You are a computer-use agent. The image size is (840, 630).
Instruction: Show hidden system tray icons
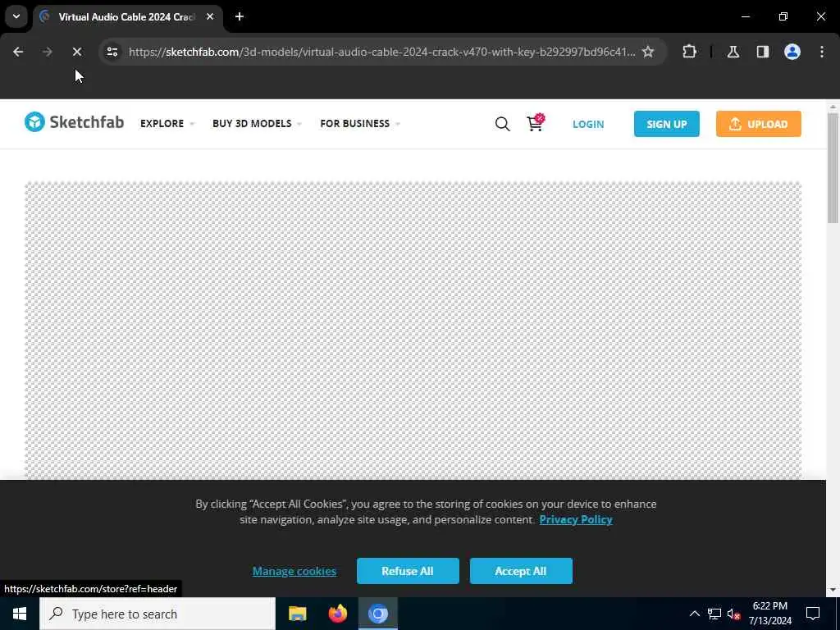click(x=694, y=614)
